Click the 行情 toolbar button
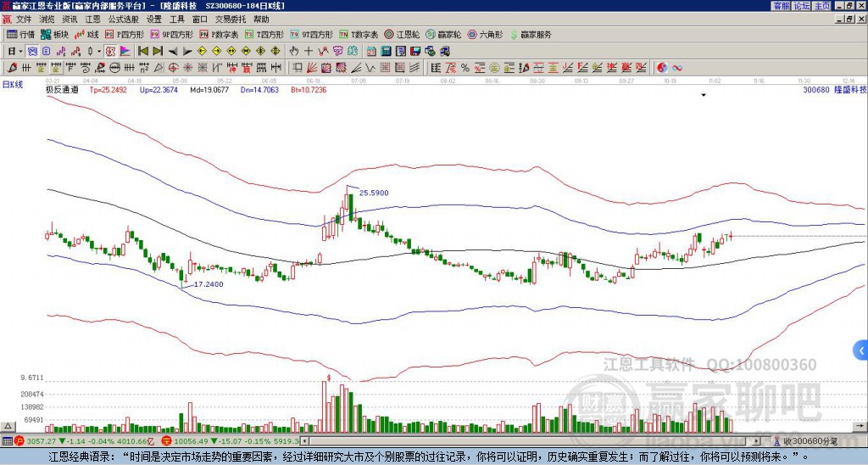Viewport: 868px width, 465px height. coord(20,34)
